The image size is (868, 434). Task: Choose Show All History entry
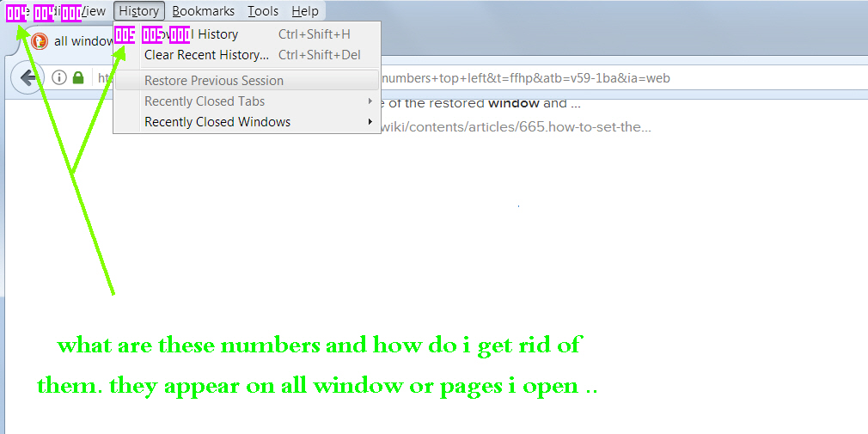point(247,34)
